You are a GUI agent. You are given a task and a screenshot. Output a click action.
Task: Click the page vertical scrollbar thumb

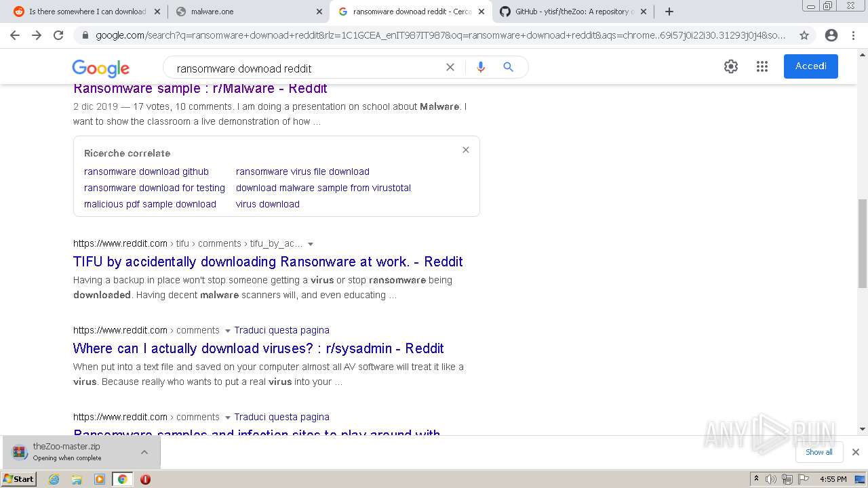tap(862, 244)
